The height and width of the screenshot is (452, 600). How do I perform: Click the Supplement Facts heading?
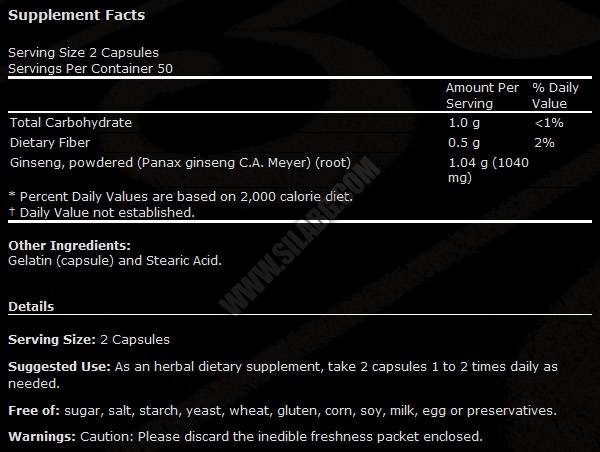click(77, 15)
